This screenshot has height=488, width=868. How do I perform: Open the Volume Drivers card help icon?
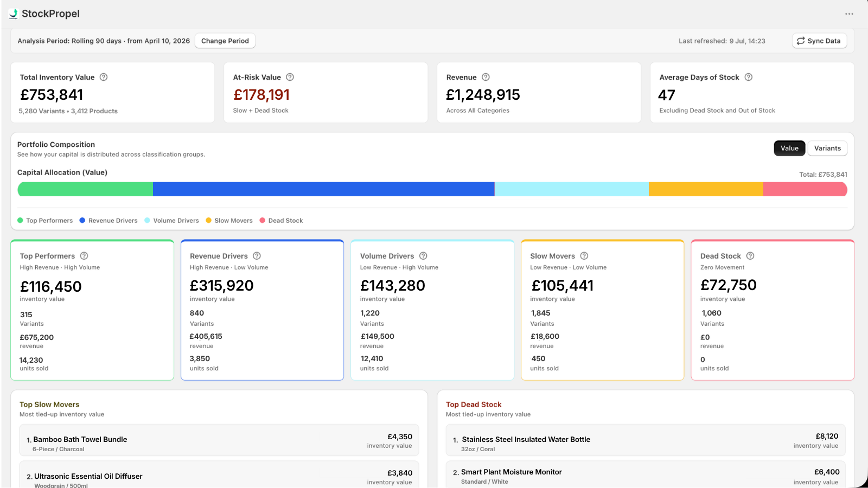click(424, 256)
